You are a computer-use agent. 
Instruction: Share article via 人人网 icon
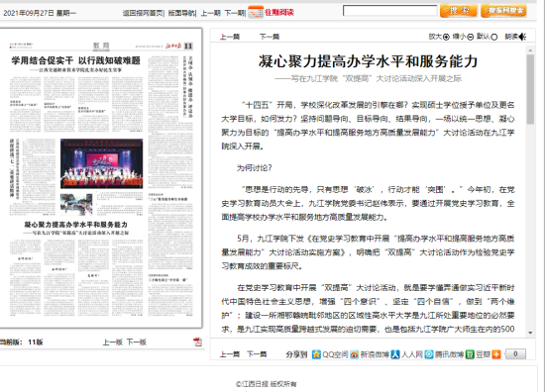395,354
